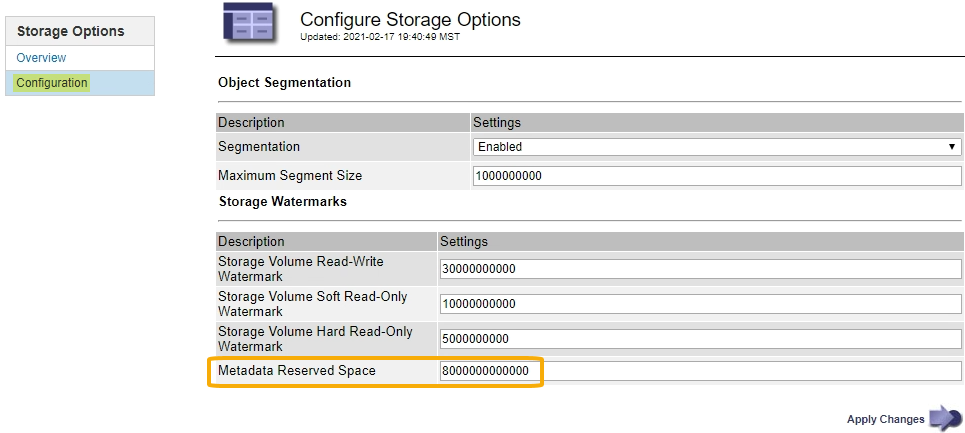Image resolution: width=965 pixels, height=433 pixels.
Task: Click the Storage Watermarks section heading
Action: (x=283, y=201)
